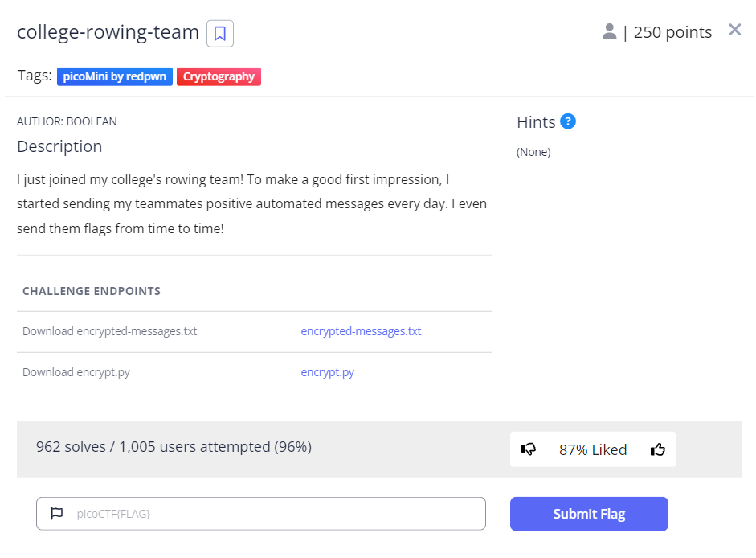Click the thumbs up like icon

(x=658, y=449)
